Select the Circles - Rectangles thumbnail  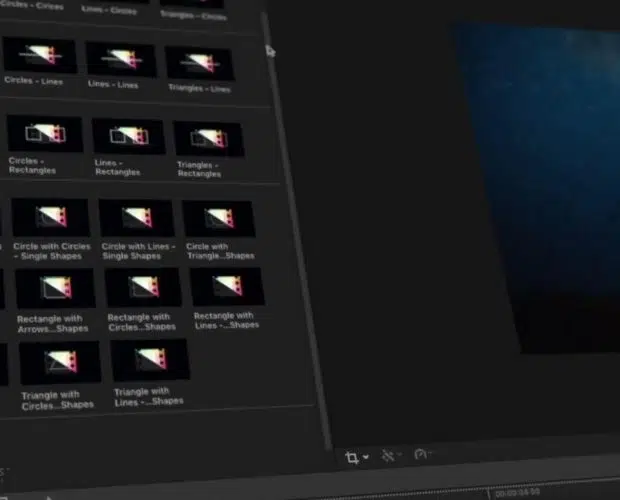click(x=45, y=134)
